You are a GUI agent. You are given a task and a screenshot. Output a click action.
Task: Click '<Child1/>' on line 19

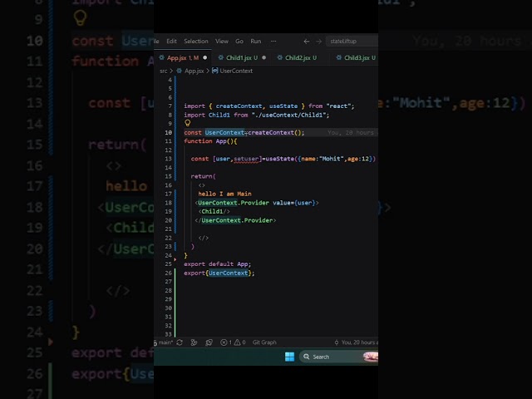pyautogui.click(x=214, y=211)
